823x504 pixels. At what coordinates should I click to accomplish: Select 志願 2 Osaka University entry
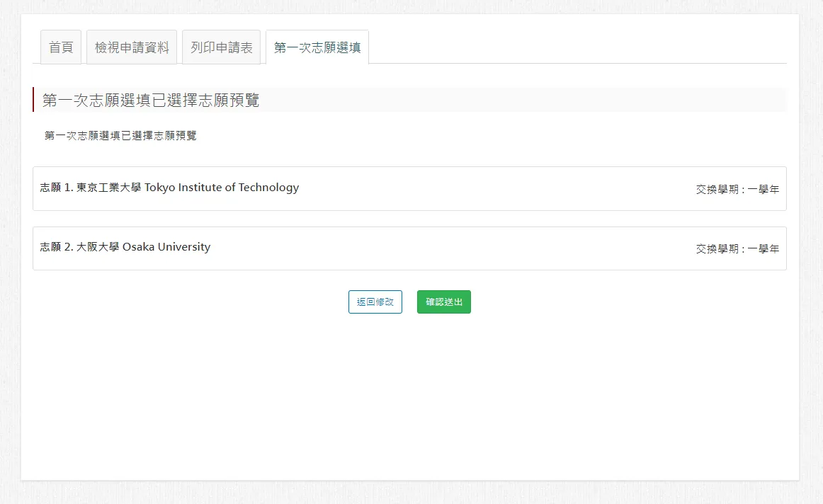[x=409, y=248]
